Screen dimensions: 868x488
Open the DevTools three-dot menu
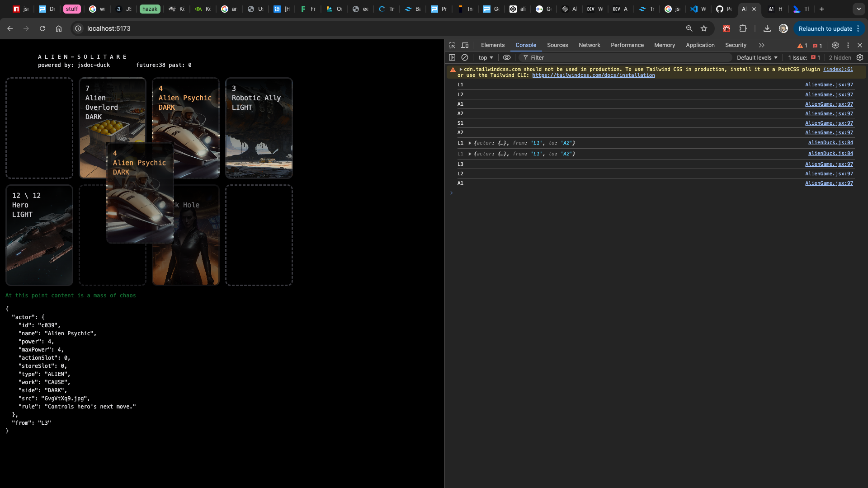coord(848,45)
